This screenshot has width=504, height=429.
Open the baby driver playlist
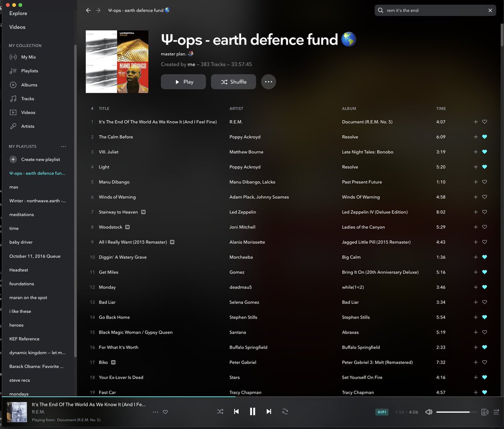point(21,242)
